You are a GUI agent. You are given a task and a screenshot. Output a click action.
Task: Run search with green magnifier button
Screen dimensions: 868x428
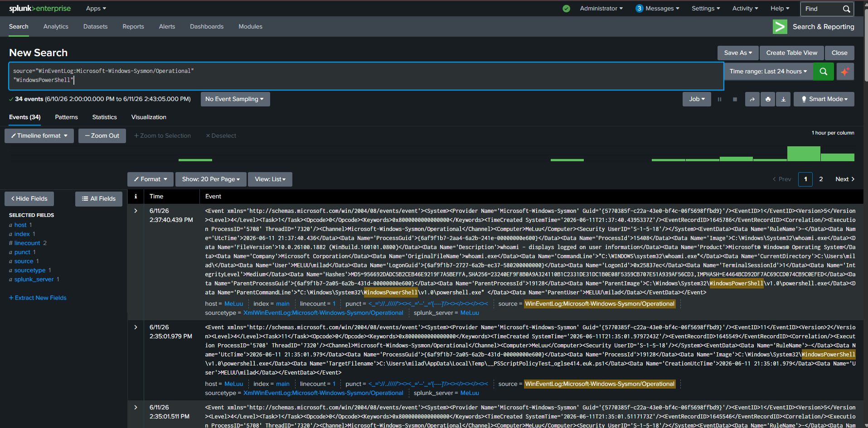(x=823, y=72)
